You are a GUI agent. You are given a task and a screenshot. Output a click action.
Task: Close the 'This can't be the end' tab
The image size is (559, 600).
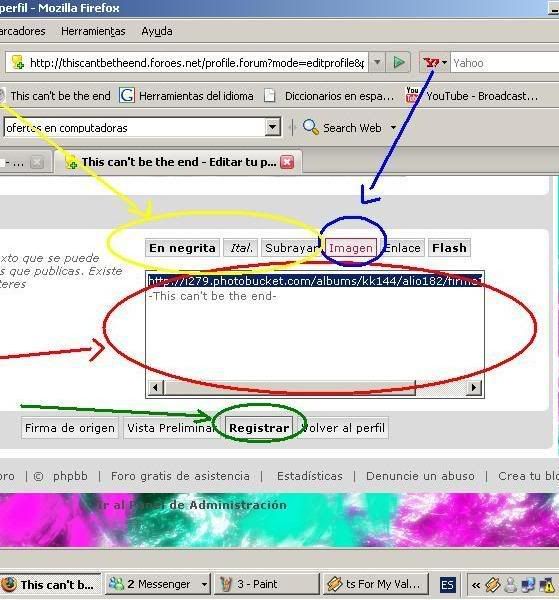click(287, 162)
